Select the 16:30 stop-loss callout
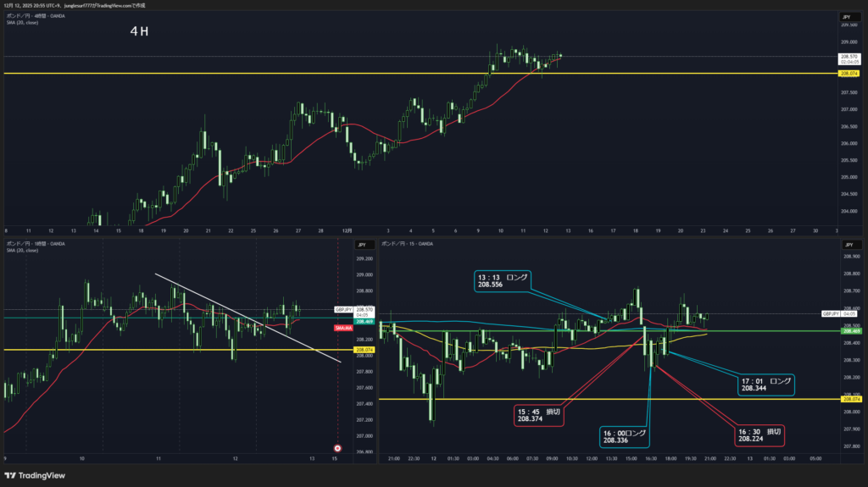This screenshot has height=487, width=868. coord(760,434)
